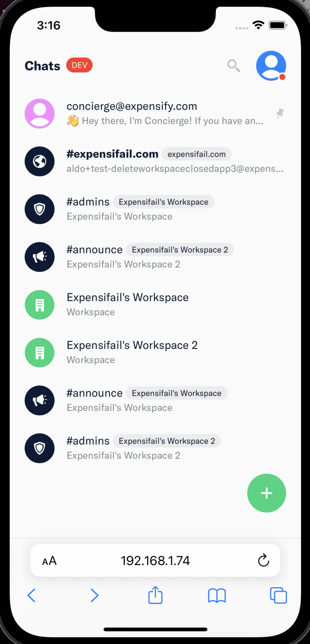This screenshot has width=310, height=644.
Task: Show Safari tabs overview
Action: pos(279,595)
